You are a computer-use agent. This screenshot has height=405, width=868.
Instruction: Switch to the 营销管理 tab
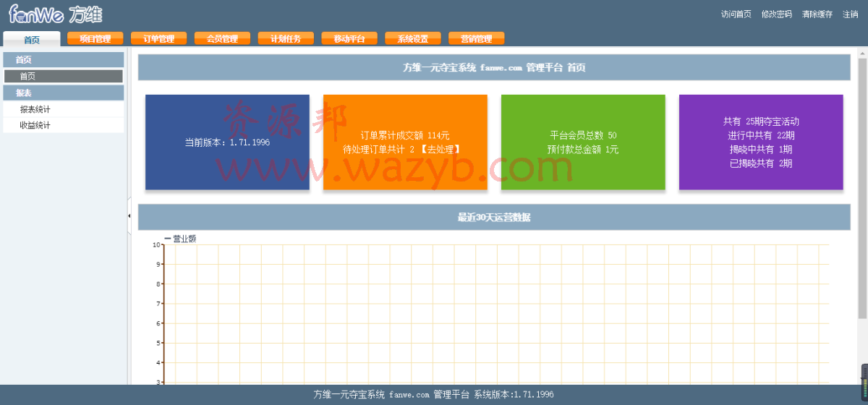click(x=477, y=39)
